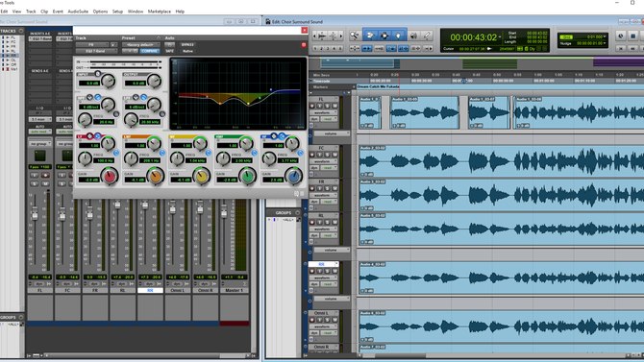Select the Pencil tool
Image resolution: width=644 pixels, height=362 pixels.
click(x=427, y=36)
